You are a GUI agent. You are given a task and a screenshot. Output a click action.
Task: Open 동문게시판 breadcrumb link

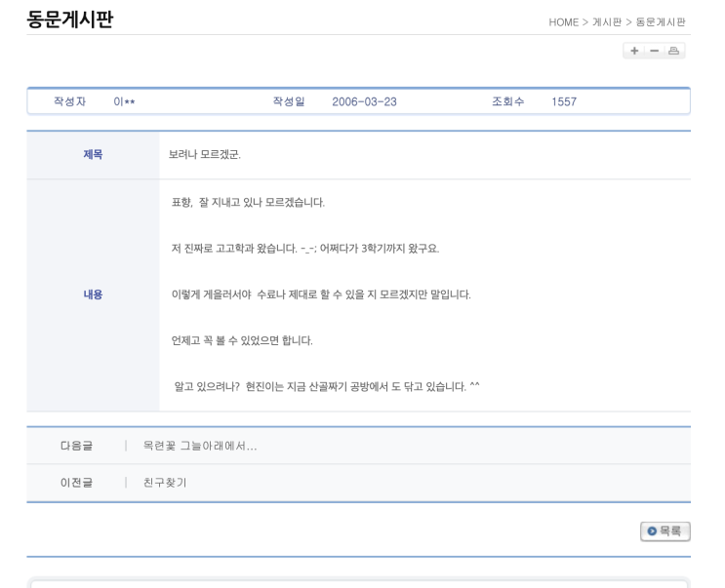coord(661,22)
